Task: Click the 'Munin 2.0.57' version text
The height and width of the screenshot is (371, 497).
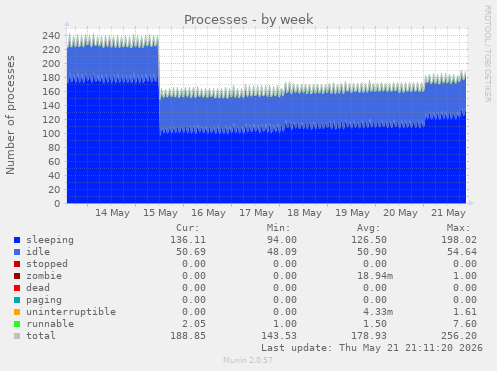Action: tap(248, 360)
